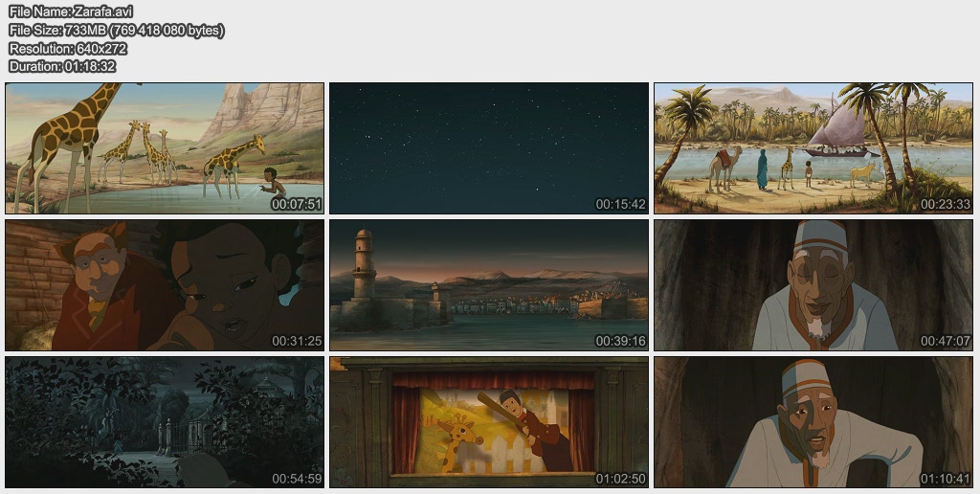Click the sleeping boy and man thumbnail

[x=165, y=284]
